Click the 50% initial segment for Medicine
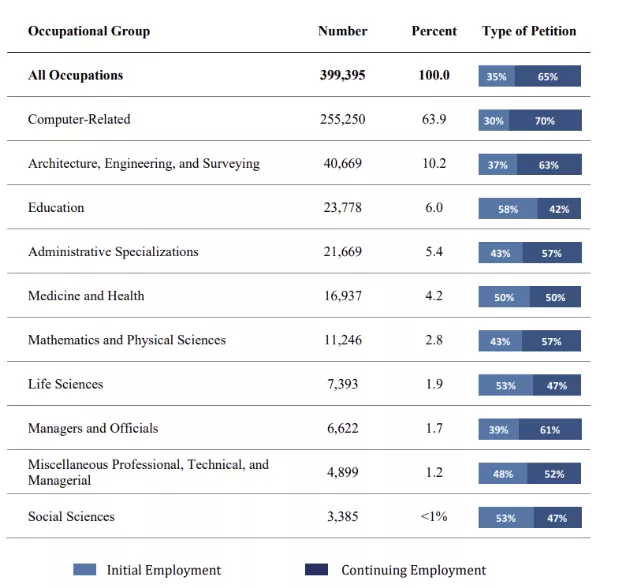Image resolution: width=619 pixels, height=588 pixels. pos(504,297)
